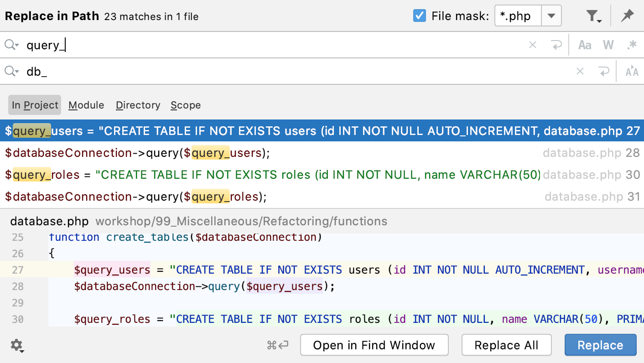Image resolution: width=644 pixels, height=363 pixels.
Task: Select result query($query_roles) line 31
Action: point(322,197)
